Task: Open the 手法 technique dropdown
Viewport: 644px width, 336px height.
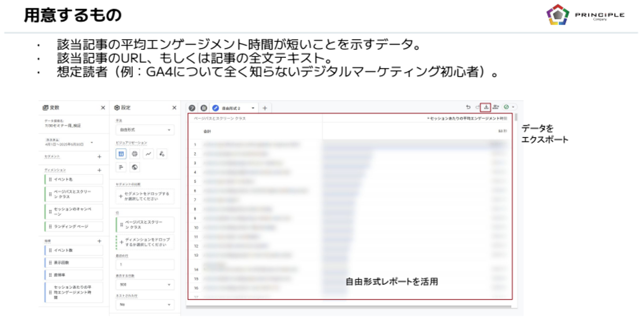Action: pyautogui.click(x=145, y=130)
